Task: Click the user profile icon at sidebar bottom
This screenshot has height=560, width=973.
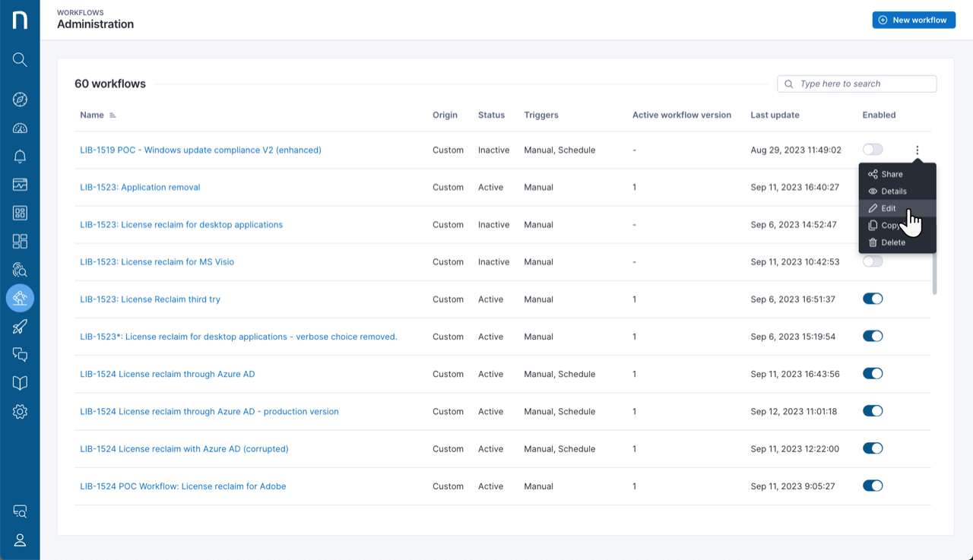Action: (x=21, y=539)
